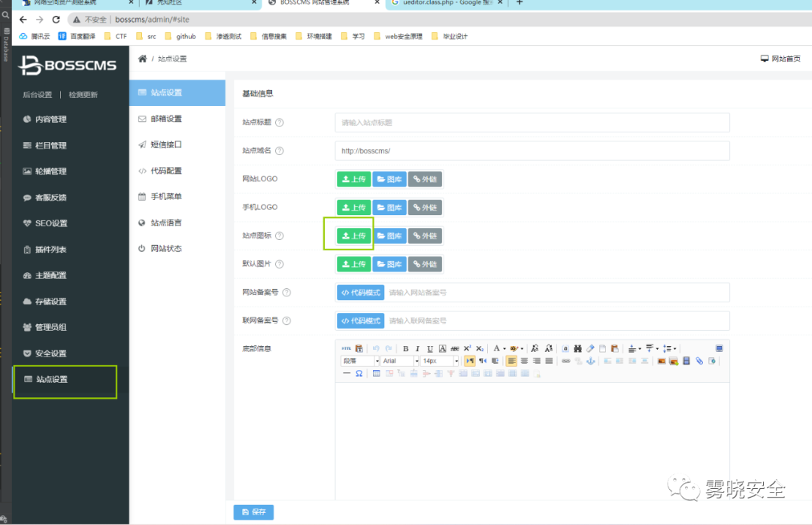The height and width of the screenshot is (525, 812).
Task: Open 网站首页 link at top right
Action: [x=780, y=59]
